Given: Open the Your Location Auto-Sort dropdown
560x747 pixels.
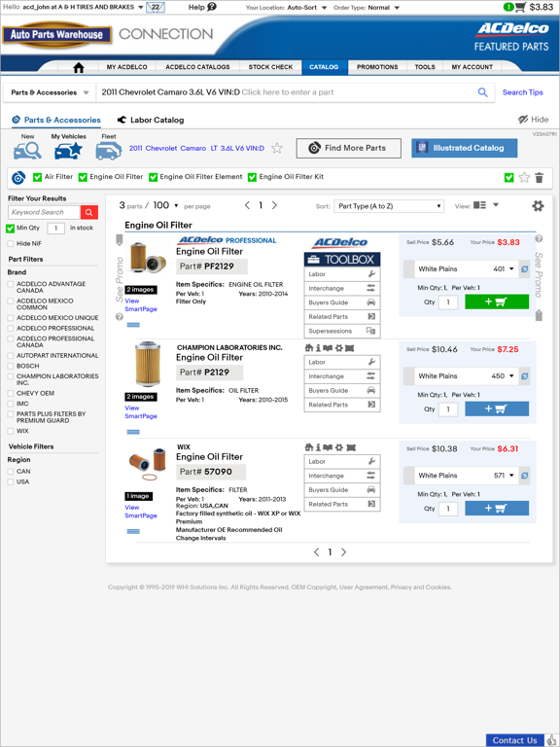Looking at the screenshot, I should coord(306,8).
